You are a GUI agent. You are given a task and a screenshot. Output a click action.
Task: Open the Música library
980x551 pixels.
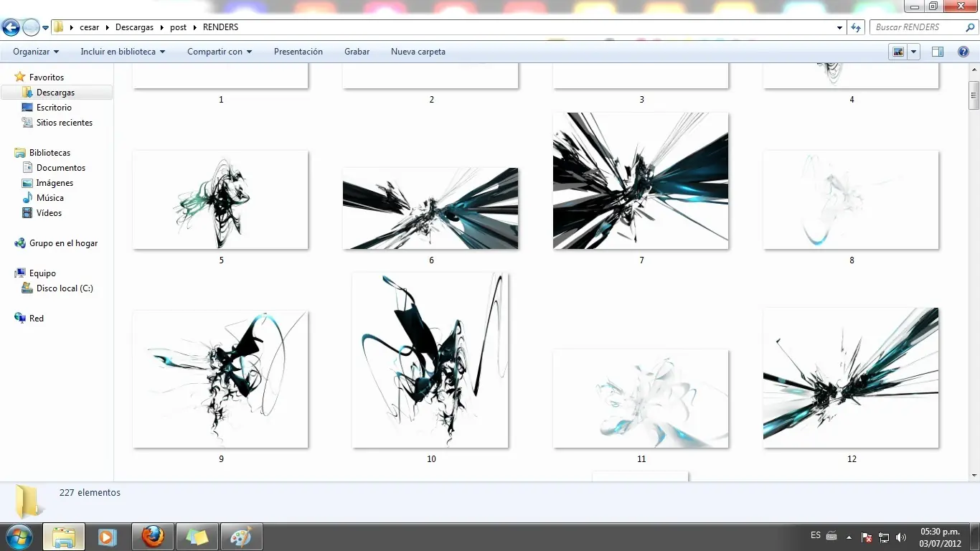pyautogui.click(x=50, y=198)
